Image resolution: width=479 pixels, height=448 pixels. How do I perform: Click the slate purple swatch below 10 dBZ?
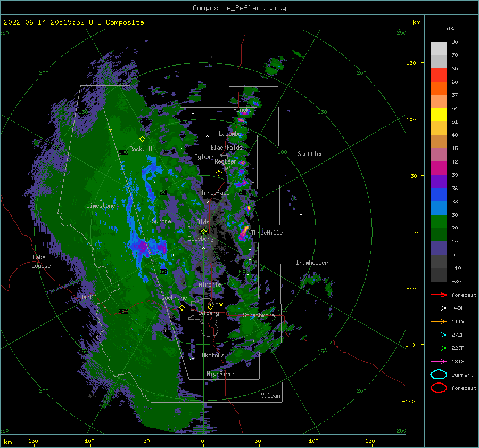[439, 248]
